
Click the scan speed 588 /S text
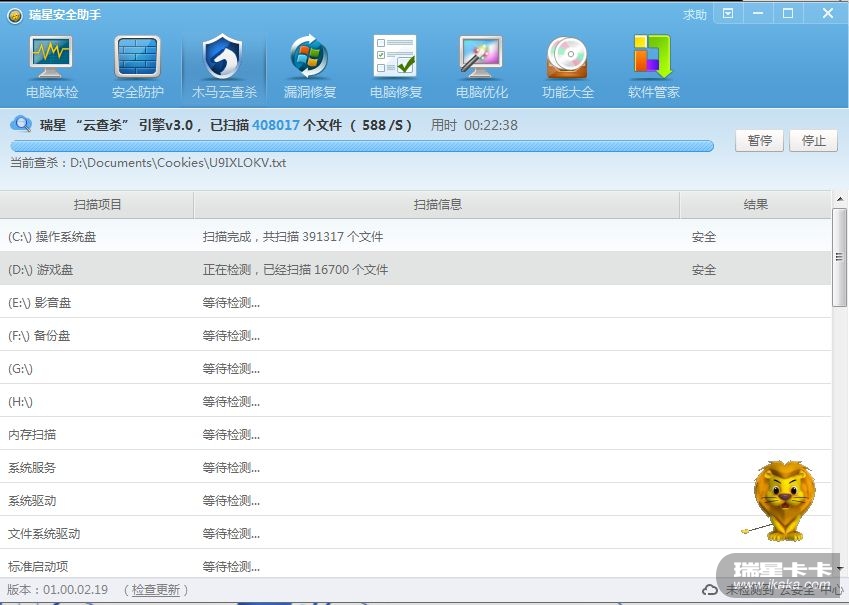[382, 125]
